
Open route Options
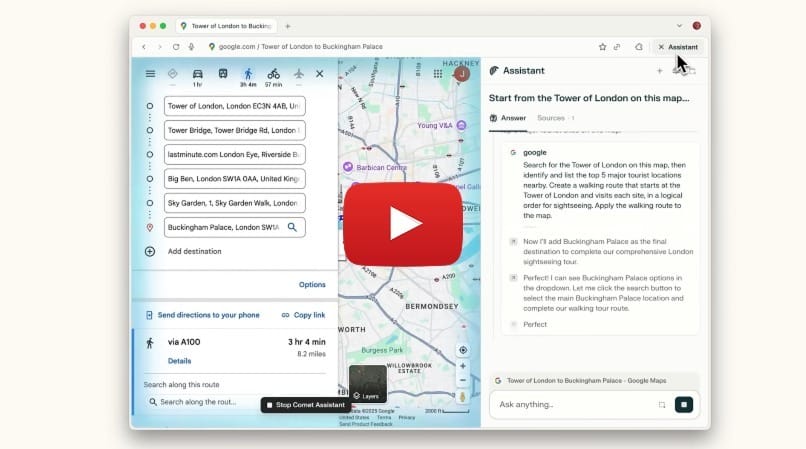(x=312, y=284)
